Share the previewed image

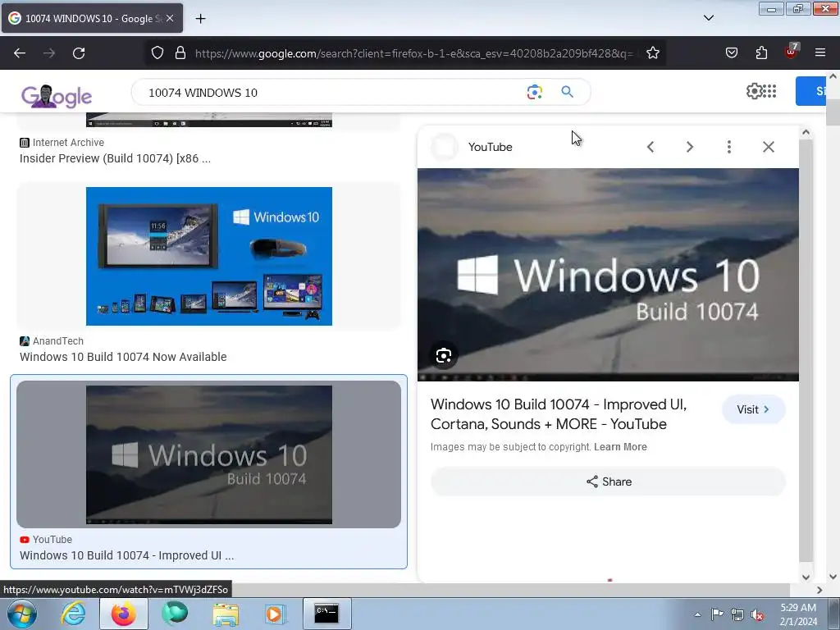[608, 482]
